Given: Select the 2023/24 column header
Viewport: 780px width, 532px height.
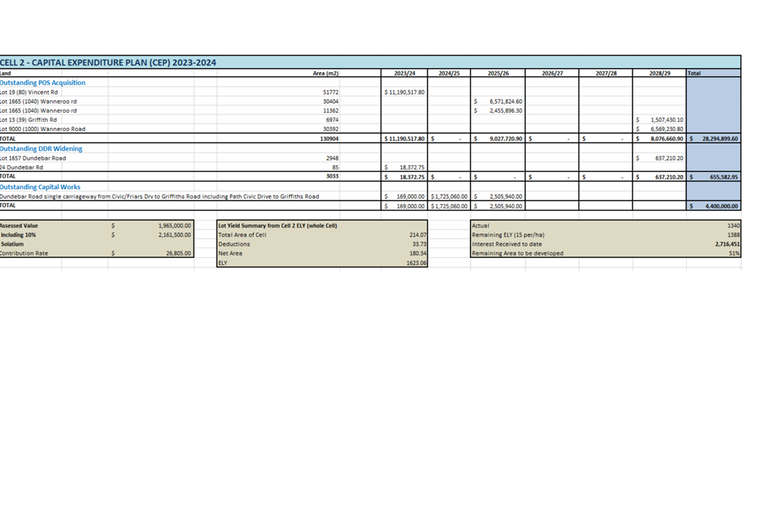Looking at the screenshot, I should point(405,73).
